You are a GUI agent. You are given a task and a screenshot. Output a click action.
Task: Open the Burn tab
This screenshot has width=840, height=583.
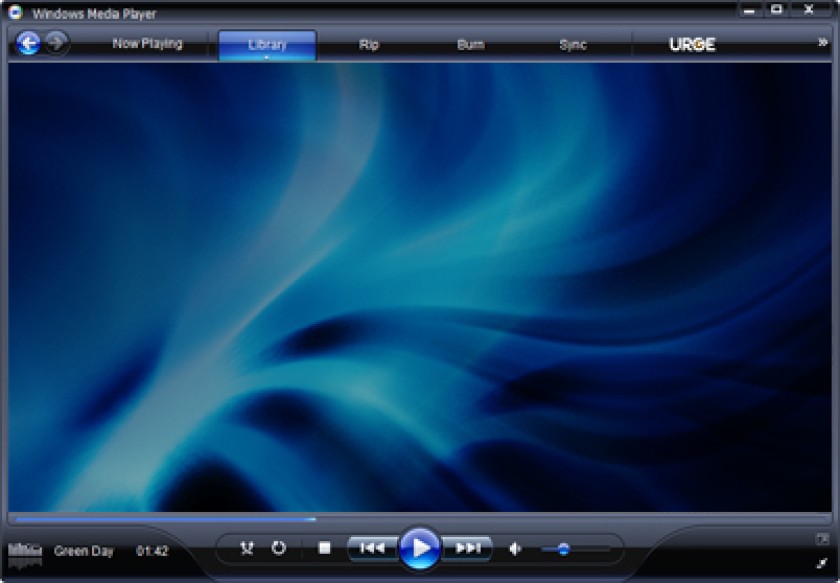[471, 44]
